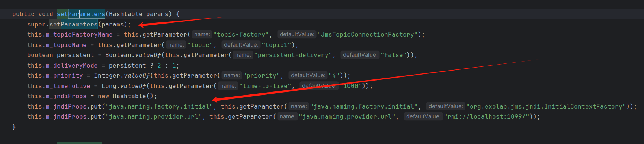Screen dimensions: 644x144
Task: Click getParameter on the m_topicName line
Action: (138, 45)
